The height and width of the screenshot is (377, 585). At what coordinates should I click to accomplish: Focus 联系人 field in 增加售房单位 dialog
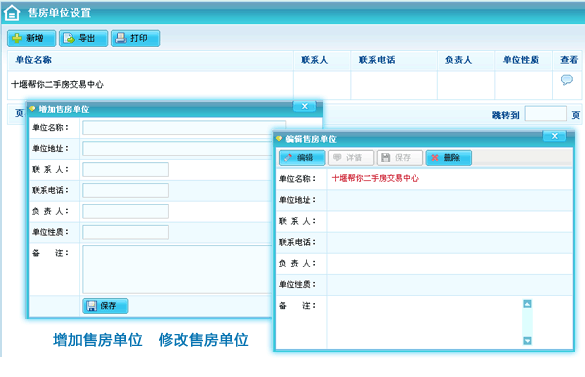tap(125, 169)
